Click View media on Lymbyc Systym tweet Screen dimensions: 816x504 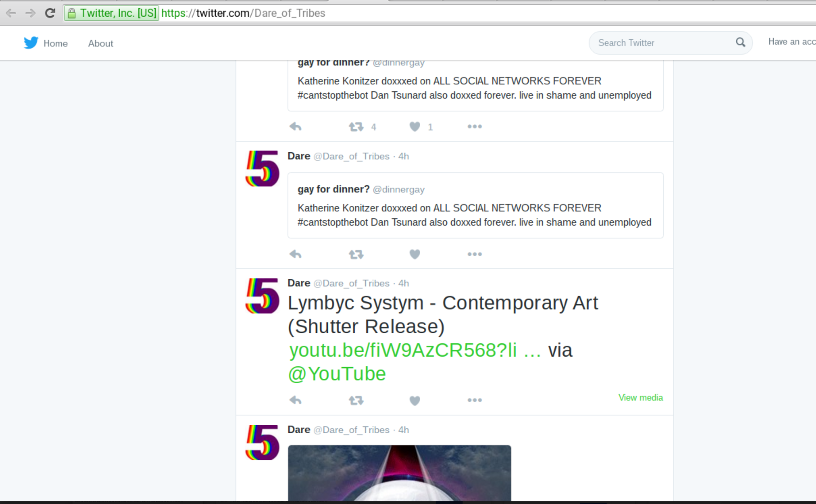(640, 398)
